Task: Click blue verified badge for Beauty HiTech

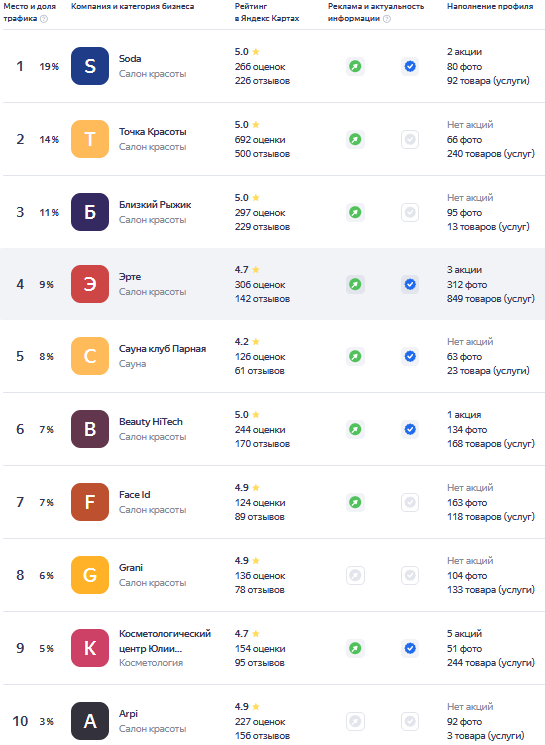Action: coord(410,429)
